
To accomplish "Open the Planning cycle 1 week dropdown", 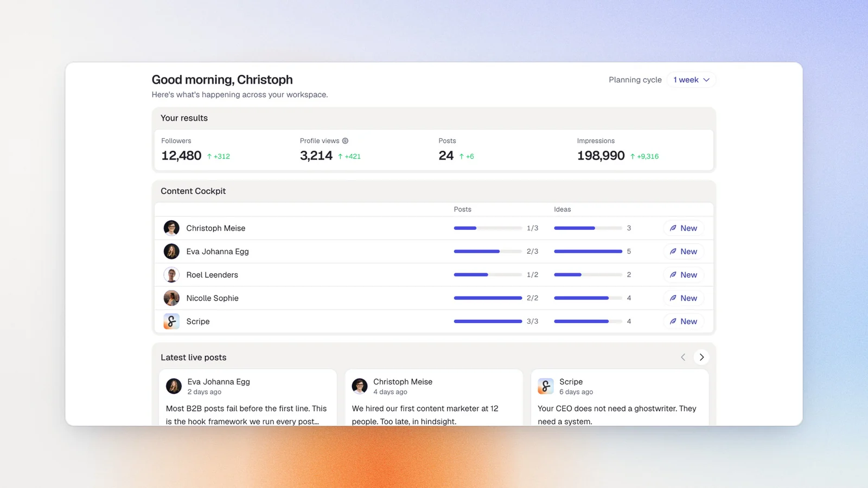I will (x=691, y=80).
